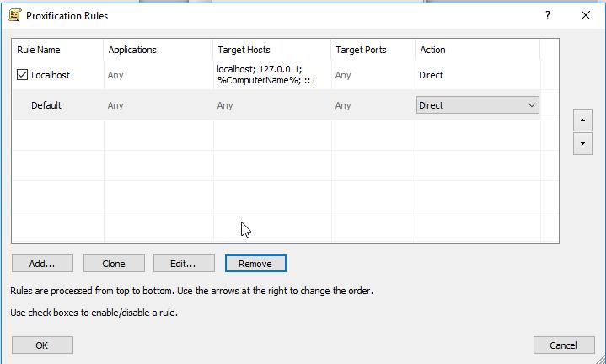
Task: Click the Clone button
Action: tap(114, 264)
